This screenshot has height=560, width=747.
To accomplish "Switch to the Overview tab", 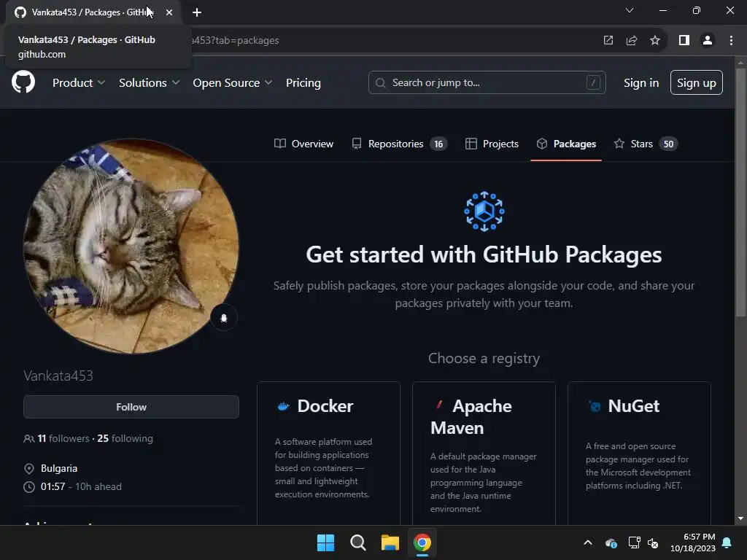I will [303, 144].
